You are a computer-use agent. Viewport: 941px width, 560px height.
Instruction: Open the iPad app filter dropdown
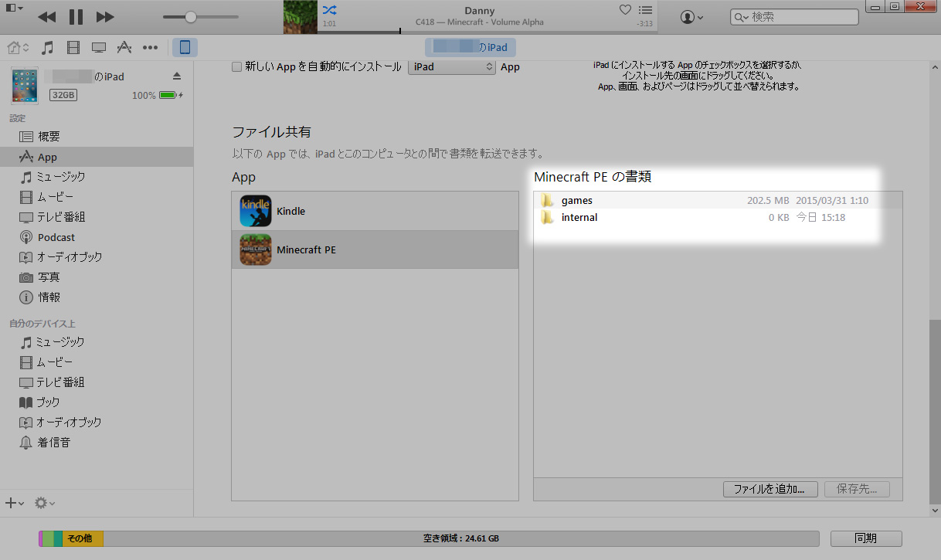point(452,67)
